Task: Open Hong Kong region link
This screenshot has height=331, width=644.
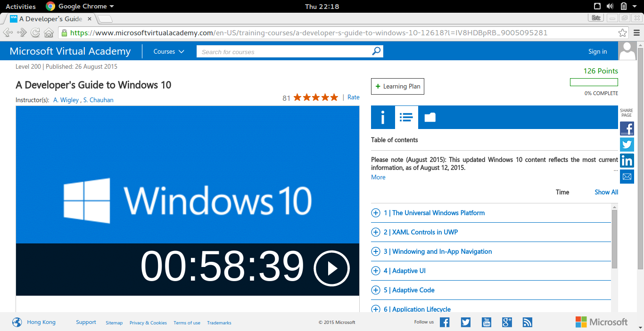Action: tap(41, 322)
